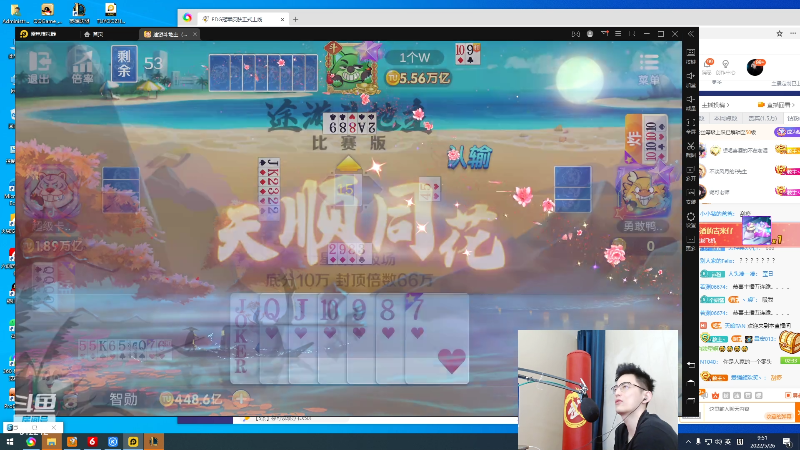Open the Administrator desktop folder icon
Viewport: 800px width, 450px height.
tap(15, 13)
